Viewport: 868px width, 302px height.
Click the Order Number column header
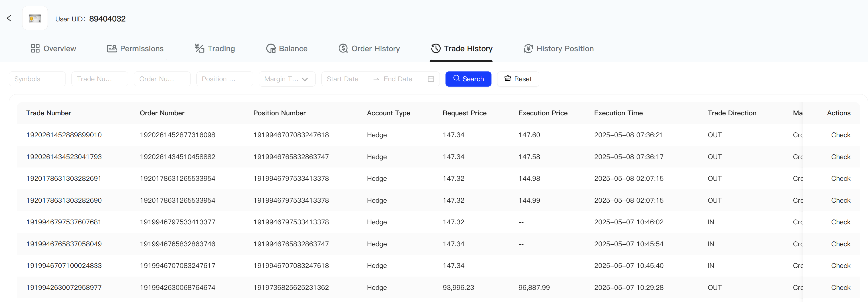pyautogui.click(x=162, y=113)
